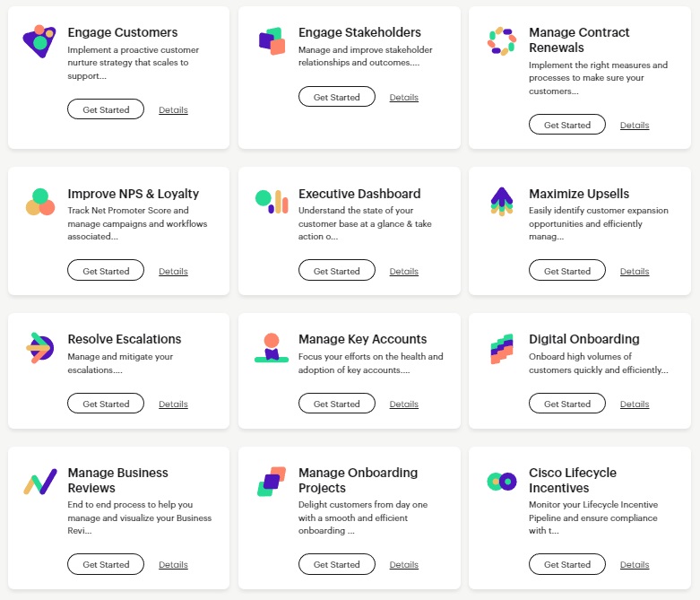This screenshot has height=600, width=700.
Task: Click the Cisco Lifecycle Incentives icon
Action: point(501,482)
